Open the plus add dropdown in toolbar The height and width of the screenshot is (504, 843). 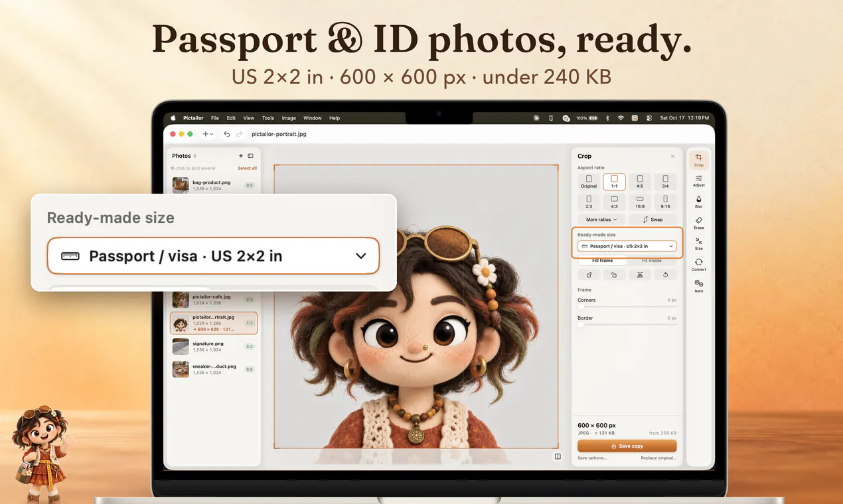tap(208, 134)
